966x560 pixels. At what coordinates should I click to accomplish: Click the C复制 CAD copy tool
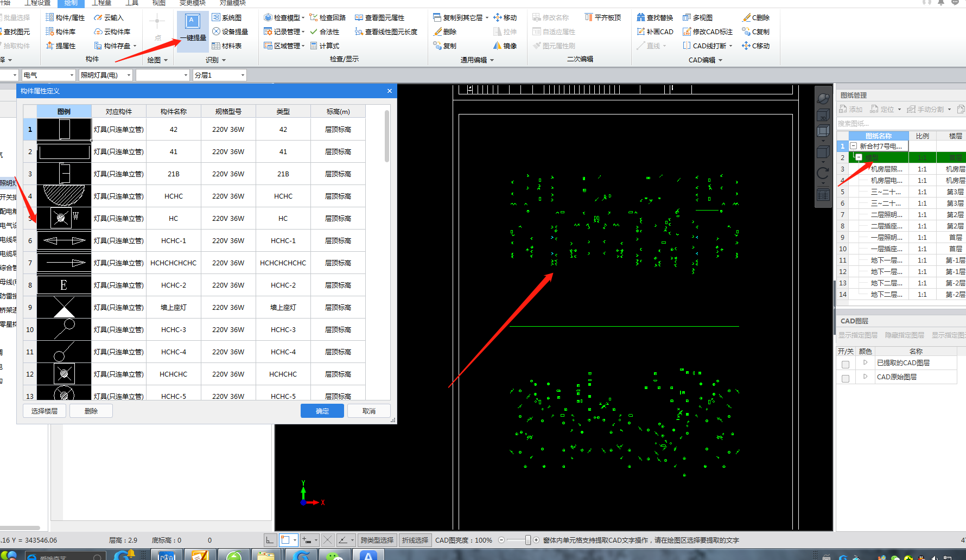(756, 31)
